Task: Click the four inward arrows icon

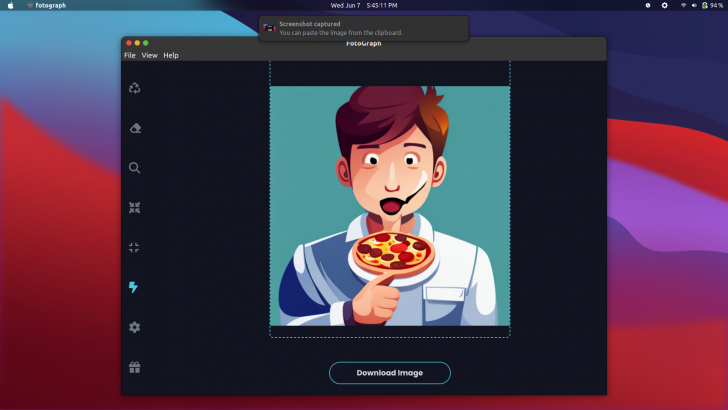Action: pos(135,208)
